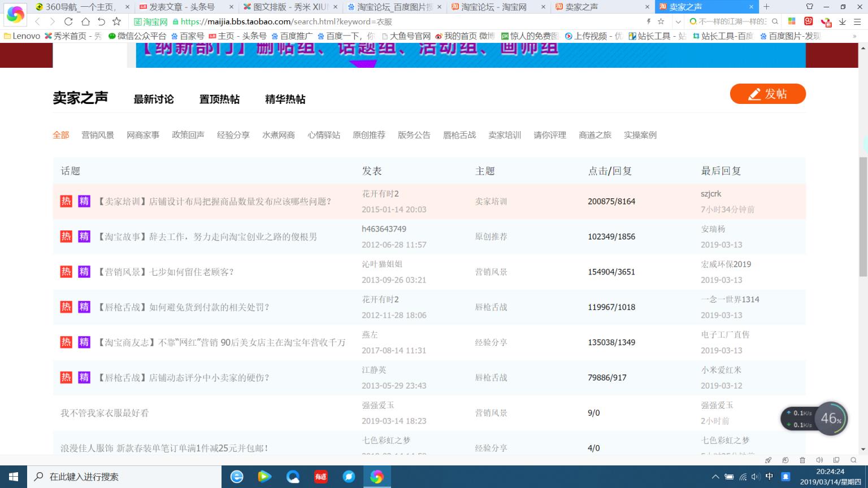The image size is (868, 488).
Task: Click reply count 200875/8164
Action: 611,202
